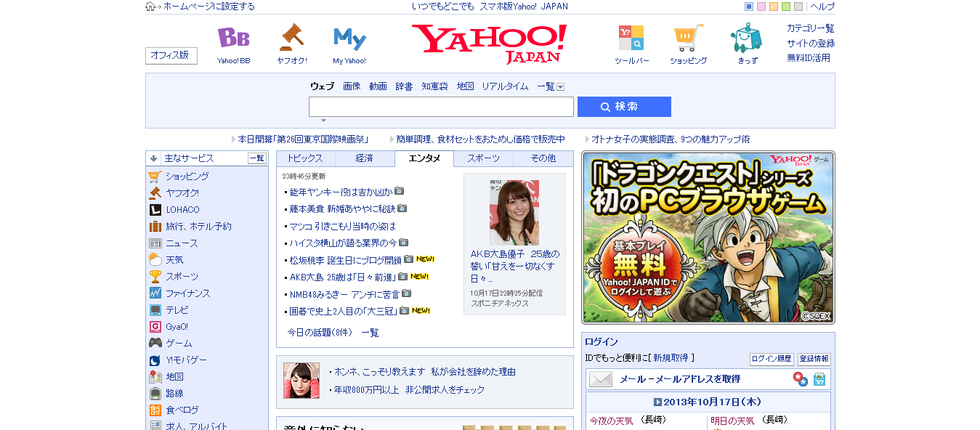Select the green theme color swatch

point(786,7)
